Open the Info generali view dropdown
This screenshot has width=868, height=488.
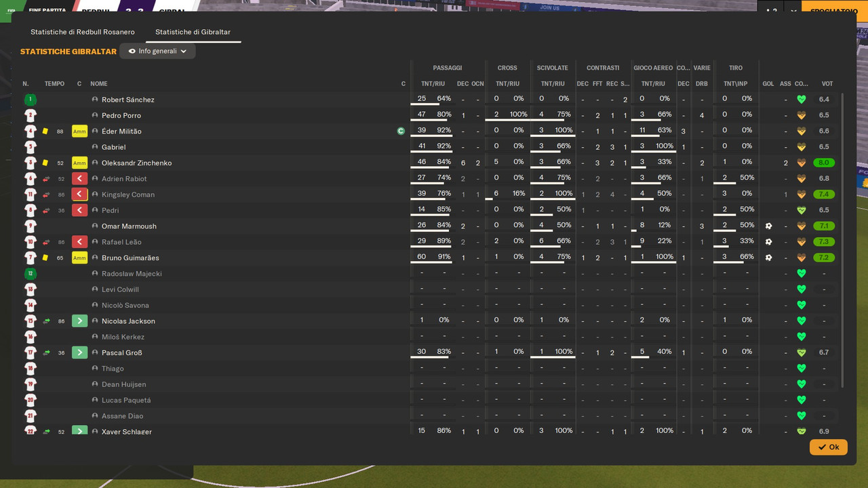[x=157, y=51]
